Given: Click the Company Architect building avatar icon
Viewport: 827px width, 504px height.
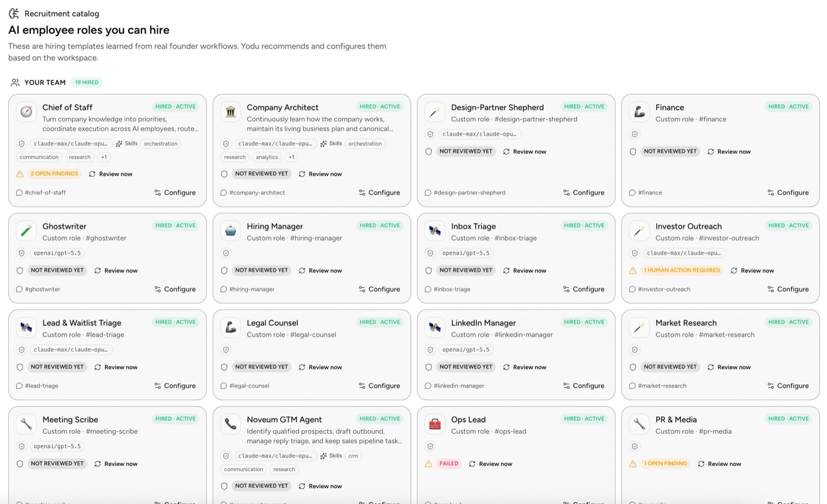Looking at the screenshot, I should point(231,112).
